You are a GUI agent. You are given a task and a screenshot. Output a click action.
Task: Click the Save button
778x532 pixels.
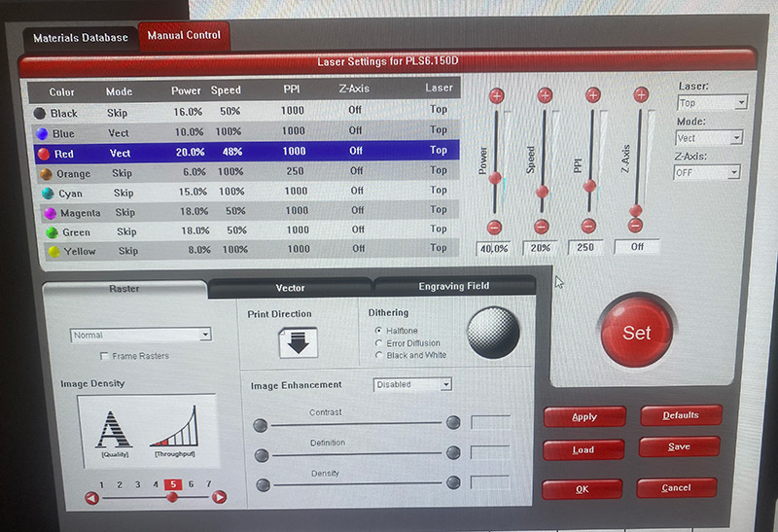pos(679,446)
